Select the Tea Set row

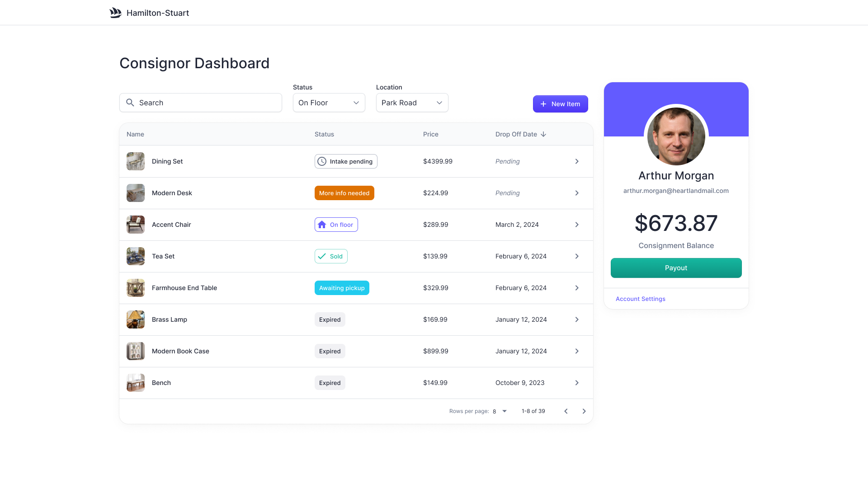(356, 256)
